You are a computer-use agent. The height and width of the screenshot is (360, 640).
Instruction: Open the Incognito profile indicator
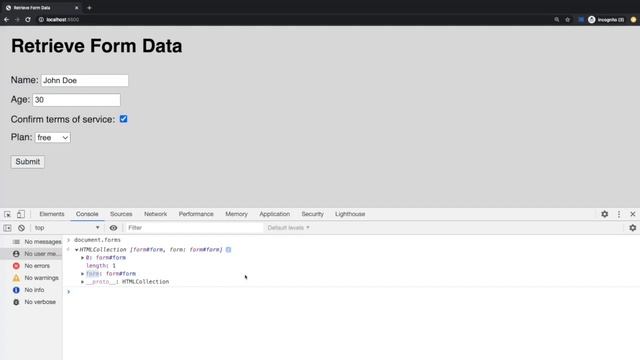(x=606, y=20)
